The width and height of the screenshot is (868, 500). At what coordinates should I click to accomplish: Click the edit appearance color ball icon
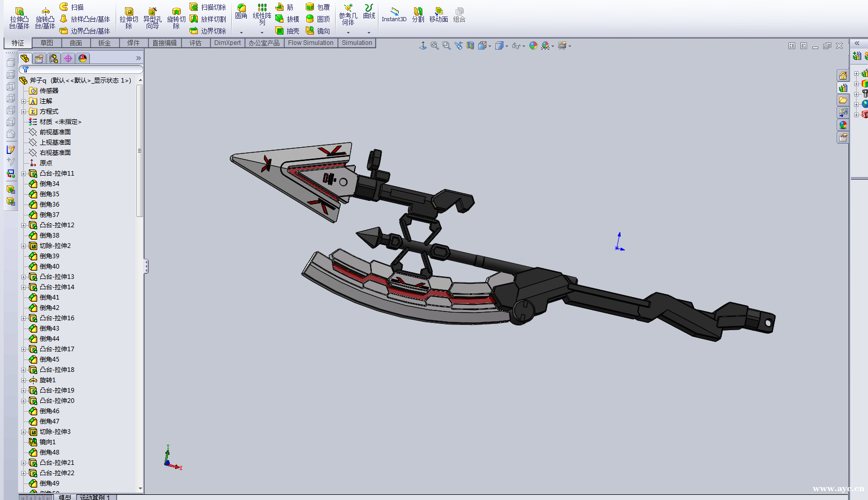click(533, 46)
